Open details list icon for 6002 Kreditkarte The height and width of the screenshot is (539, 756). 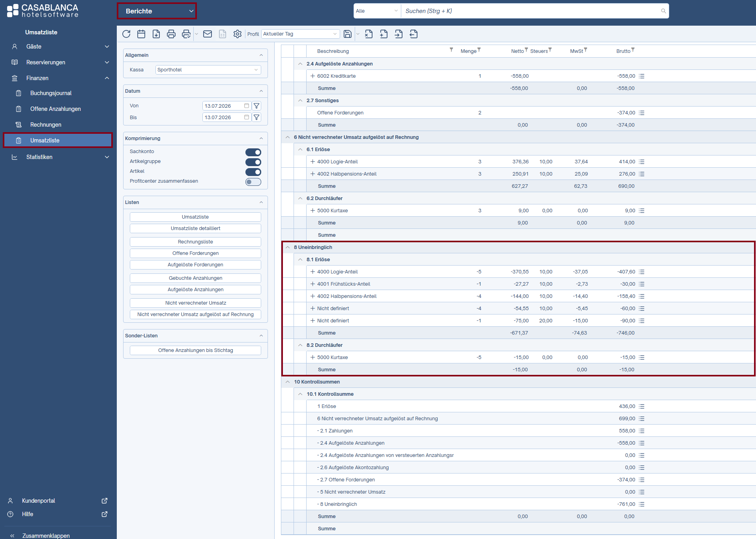[x=642, y=76]
